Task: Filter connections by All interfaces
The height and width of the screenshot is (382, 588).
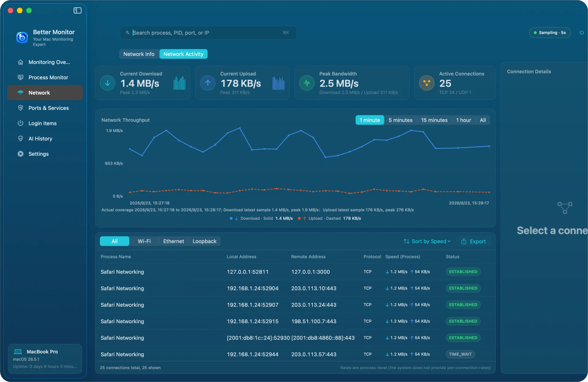Action: point(115,242)
